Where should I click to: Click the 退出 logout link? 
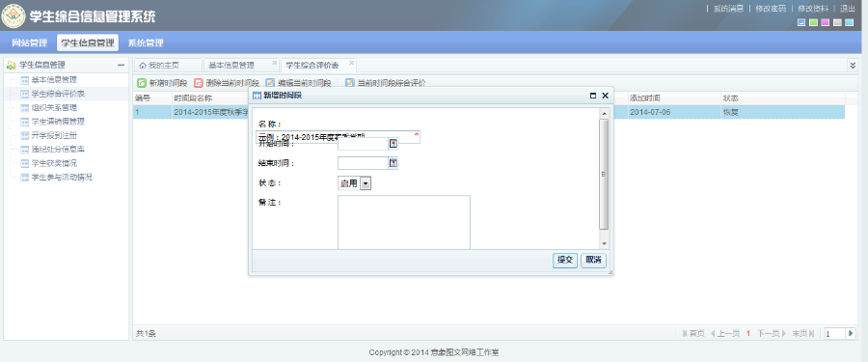(848, 9)
